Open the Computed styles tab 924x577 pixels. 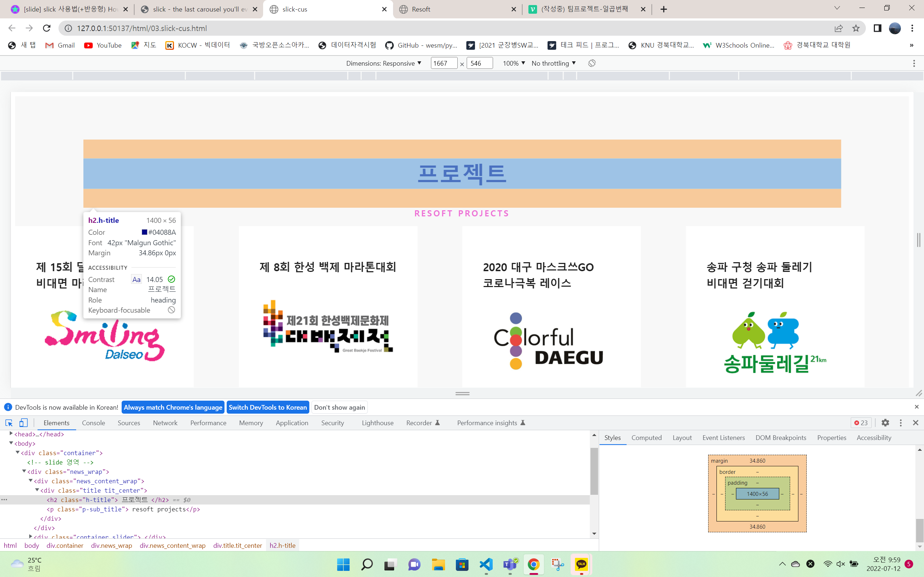coord(646,438)
